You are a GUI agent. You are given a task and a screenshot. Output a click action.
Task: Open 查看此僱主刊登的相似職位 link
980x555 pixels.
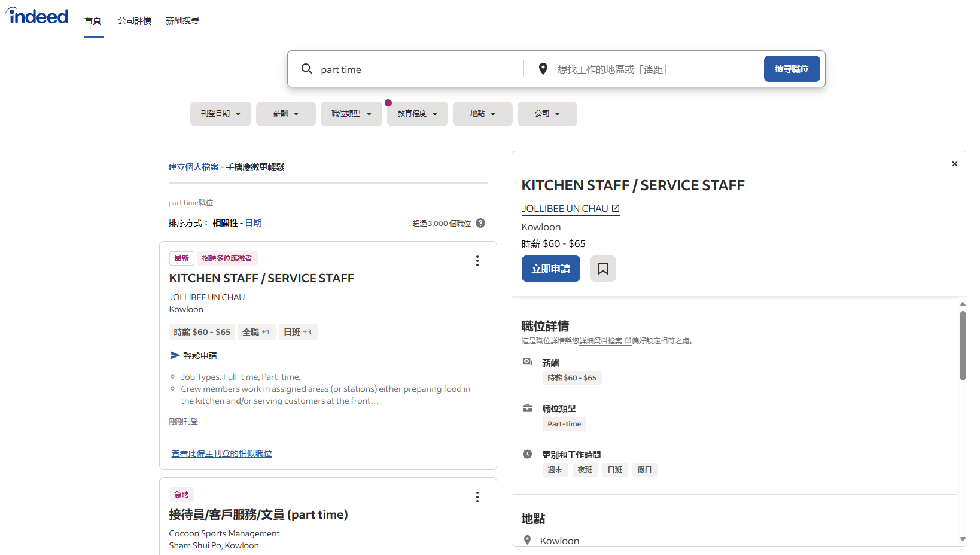click(222, 453)
